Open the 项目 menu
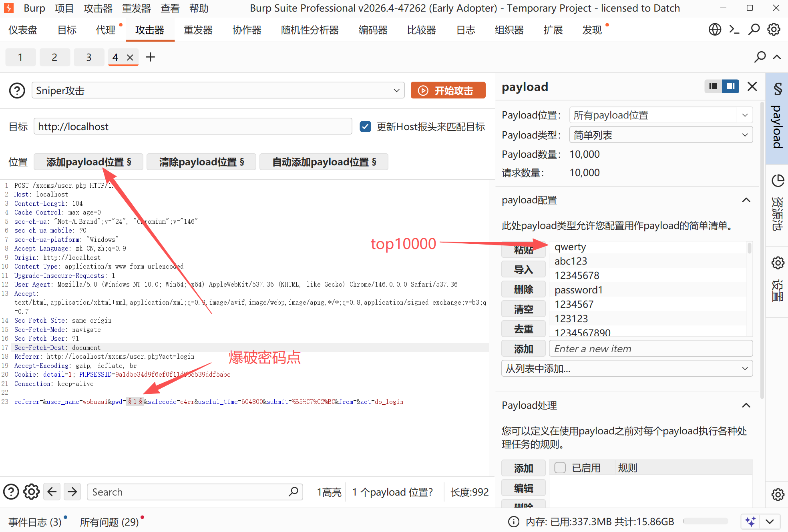The height and width of the screenshot is (532, 788). (64, 8)
